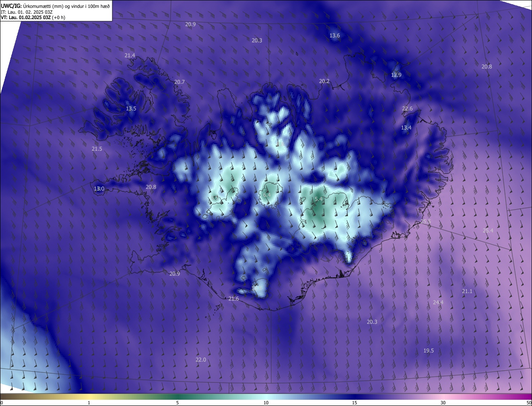Select the colorbar tick label 50

(x=529, y=403)
